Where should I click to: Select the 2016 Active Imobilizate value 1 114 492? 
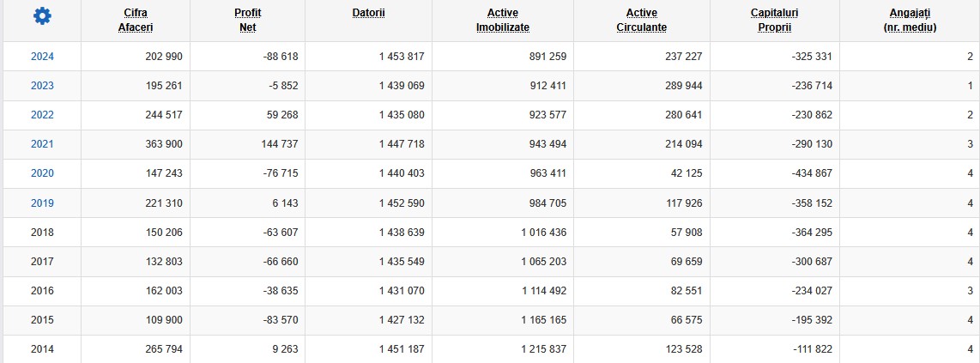544,291
